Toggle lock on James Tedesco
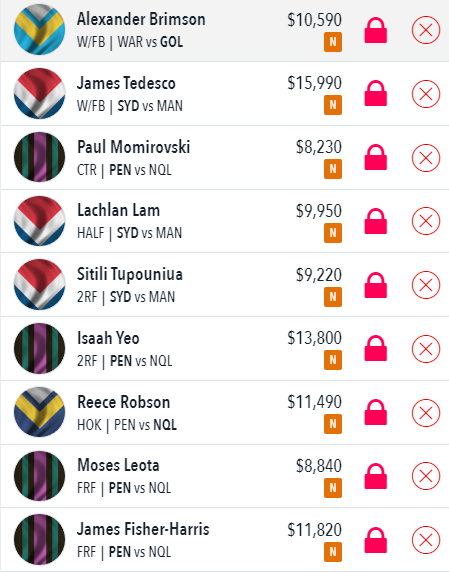Viewport: 449px width, 572px height. tap(376, 93)
